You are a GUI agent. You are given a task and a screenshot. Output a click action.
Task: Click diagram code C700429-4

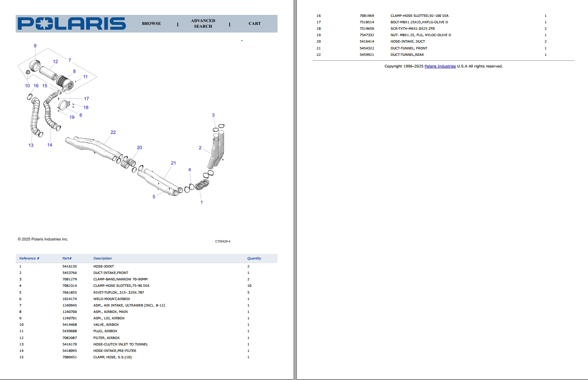[223, 241]
